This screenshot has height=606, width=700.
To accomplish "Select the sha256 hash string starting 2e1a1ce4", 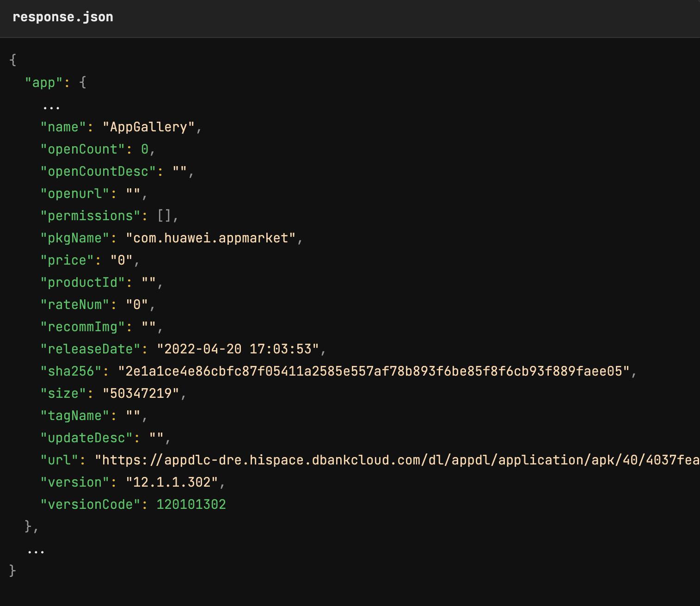I will (374, 371).
